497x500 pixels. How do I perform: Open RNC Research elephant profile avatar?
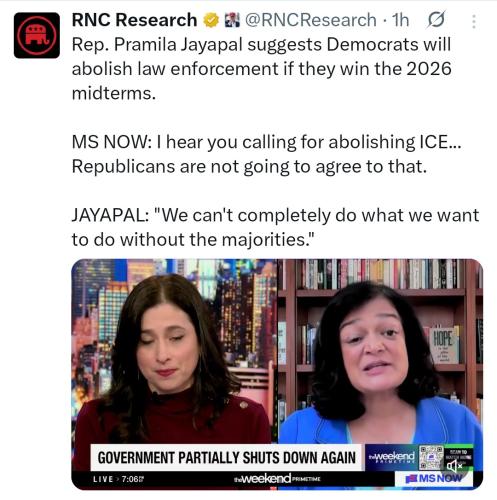(x=37, y=35)
